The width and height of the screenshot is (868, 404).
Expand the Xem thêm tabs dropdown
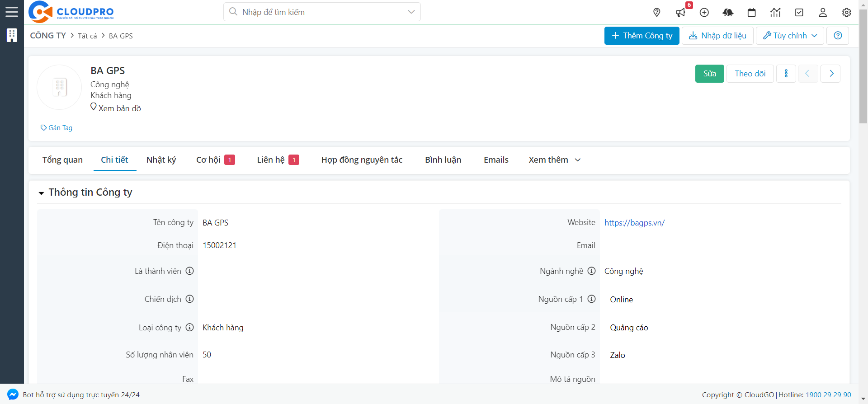tap(555, 160)
